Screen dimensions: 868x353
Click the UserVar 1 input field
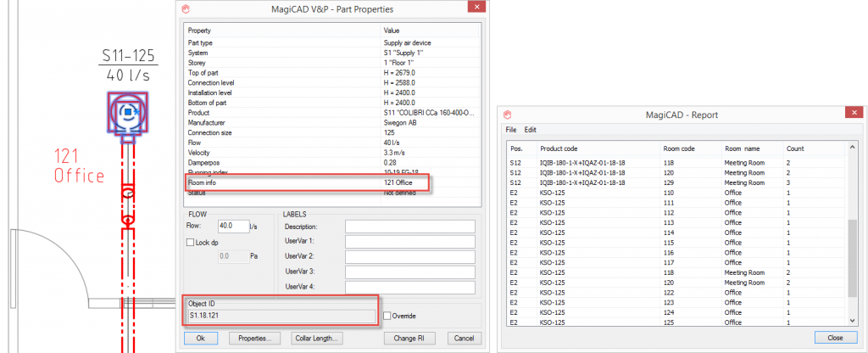coord(410,242)
